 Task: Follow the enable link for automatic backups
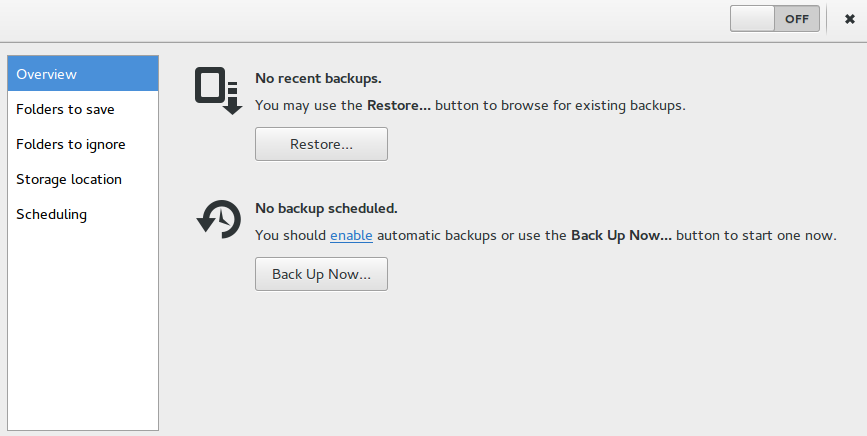[351, 235]
